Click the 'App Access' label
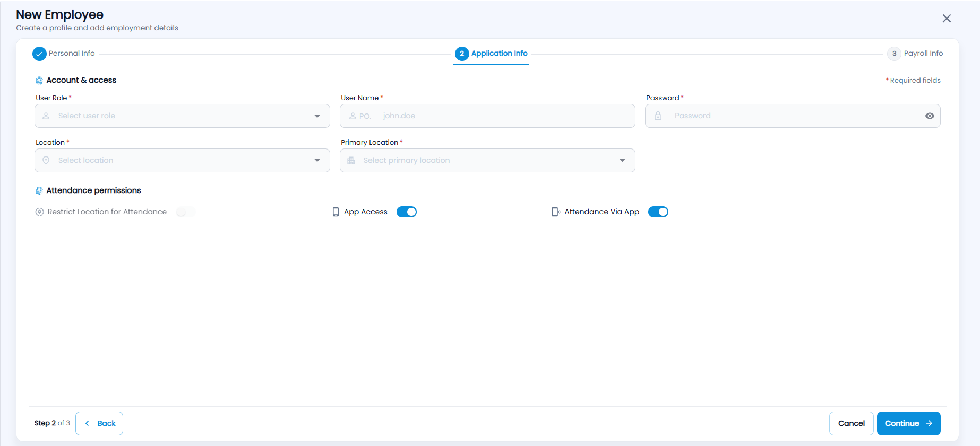Image resolution: width=980 pixels, height=446 pixels. (x=366, y=212)
